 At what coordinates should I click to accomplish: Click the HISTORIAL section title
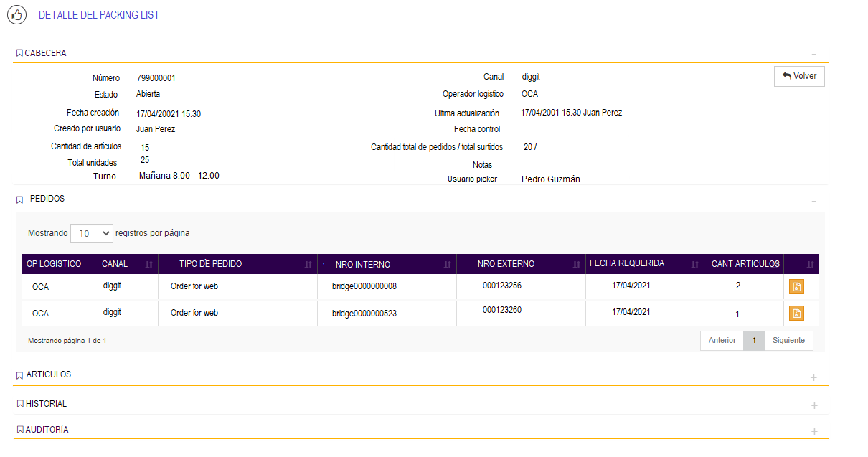(x=47, y=404)
